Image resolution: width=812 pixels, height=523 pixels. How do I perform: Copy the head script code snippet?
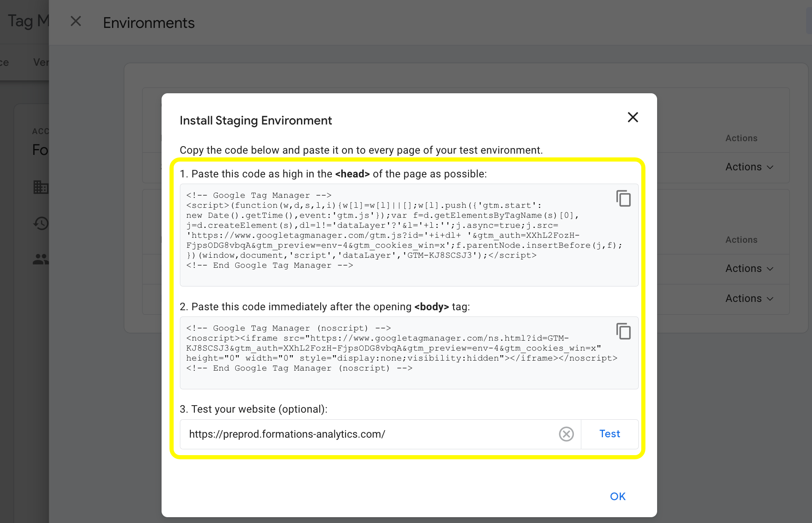(623, 199)
